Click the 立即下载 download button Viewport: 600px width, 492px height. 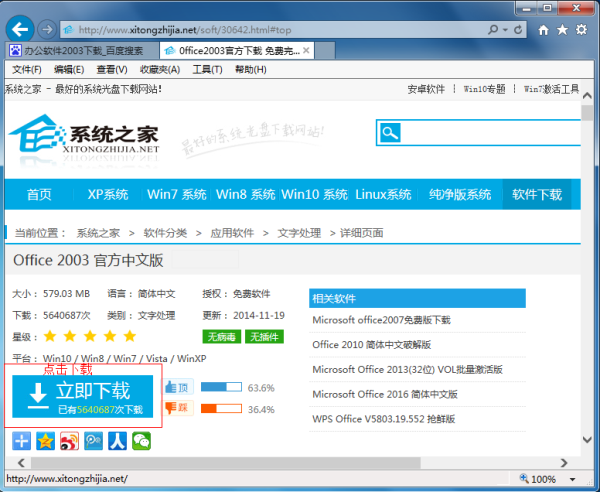(83, 396)
